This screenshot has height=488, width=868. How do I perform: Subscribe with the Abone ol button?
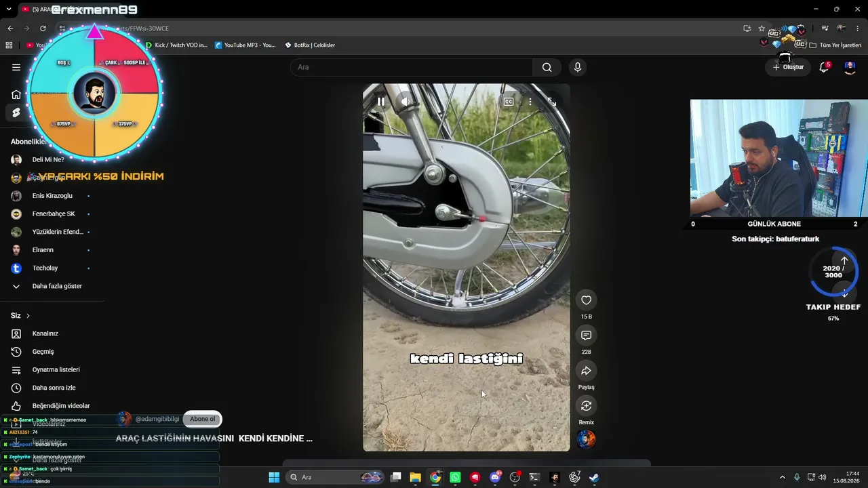tap(202, 419)
